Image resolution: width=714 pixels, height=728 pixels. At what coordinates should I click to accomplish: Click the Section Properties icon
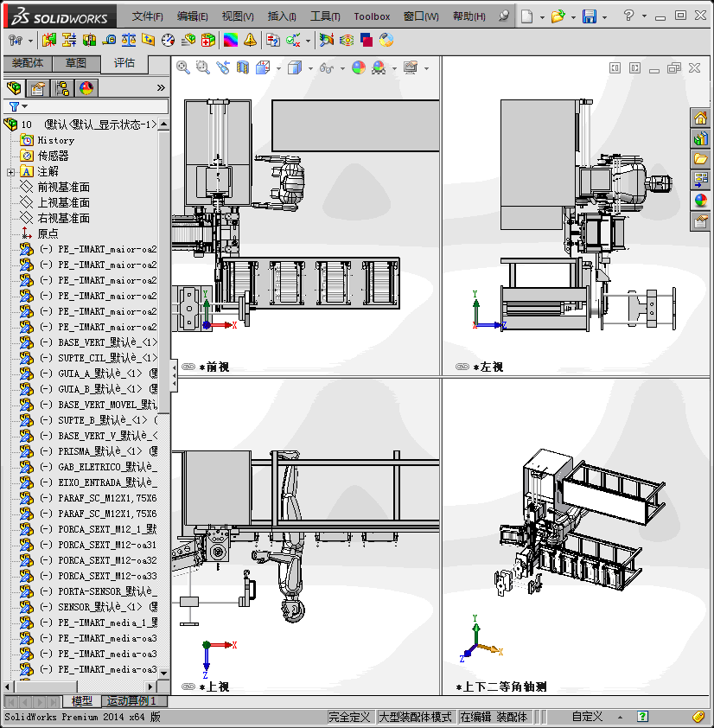click(x=149, y=41)
